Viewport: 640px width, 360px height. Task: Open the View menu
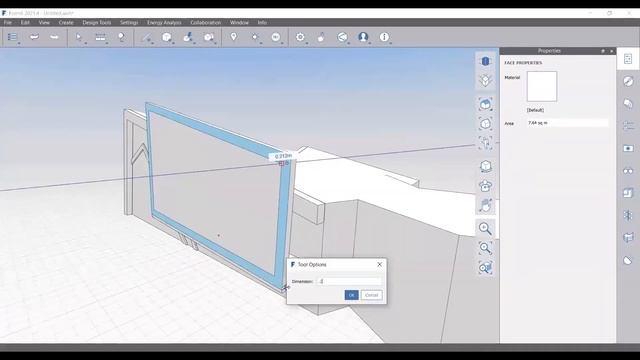coord(44,22)
